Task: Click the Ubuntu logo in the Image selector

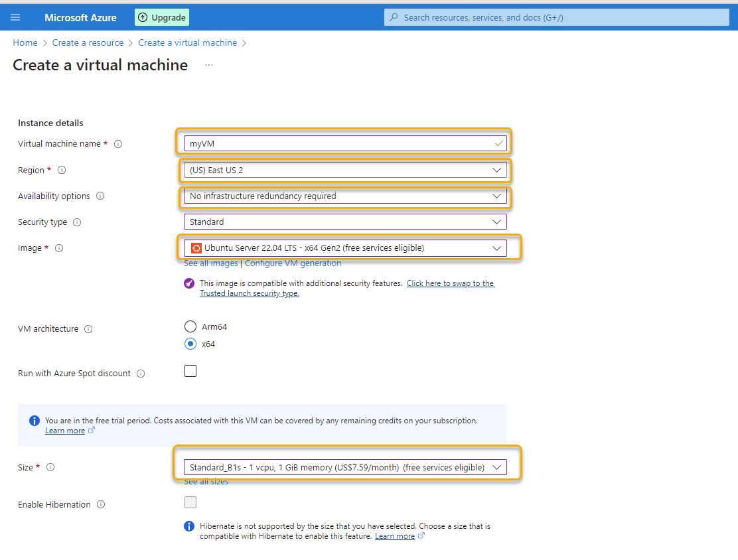Action: pyautogui.click(x=196, y=247)
